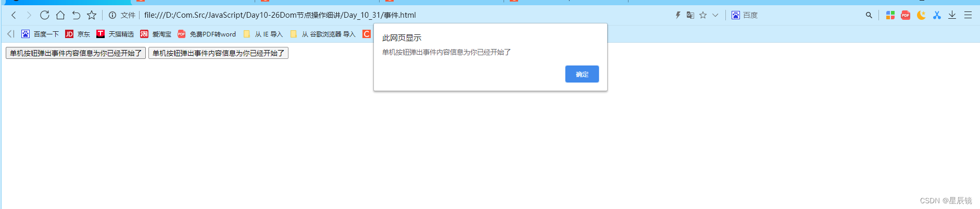Screen dimensions: 980x209
Task: Click the search magnifier icon
Action: click(869, 15)
